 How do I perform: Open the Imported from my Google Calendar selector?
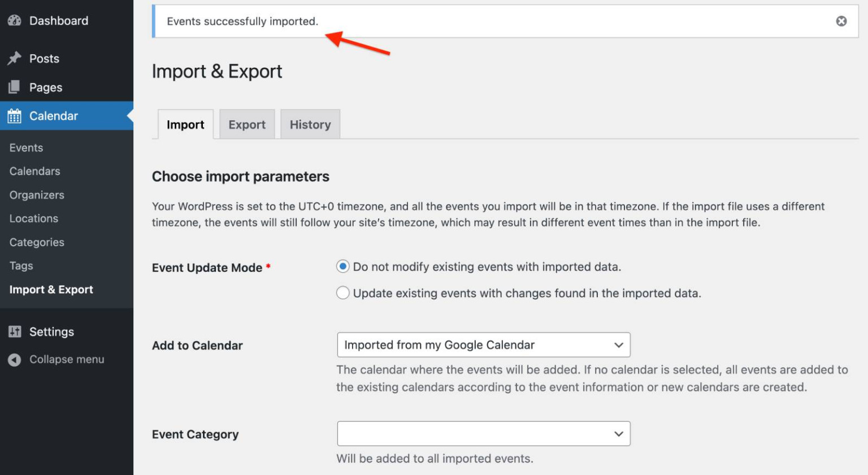tap(483, 345)
